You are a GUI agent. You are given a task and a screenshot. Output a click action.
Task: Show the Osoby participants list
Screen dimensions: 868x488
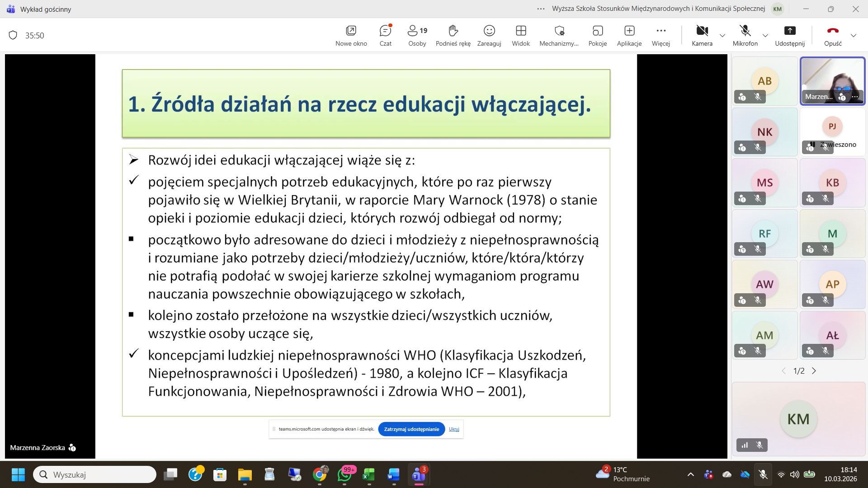click(417, 35)
